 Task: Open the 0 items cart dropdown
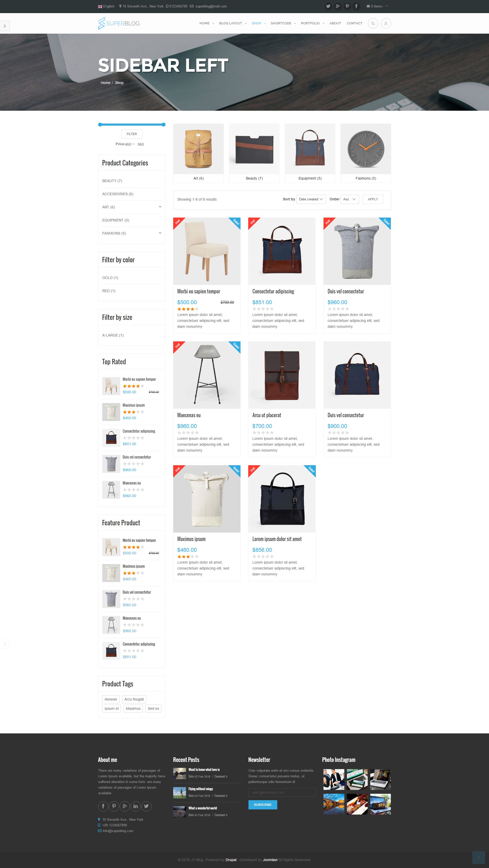(x=377, y=6)
